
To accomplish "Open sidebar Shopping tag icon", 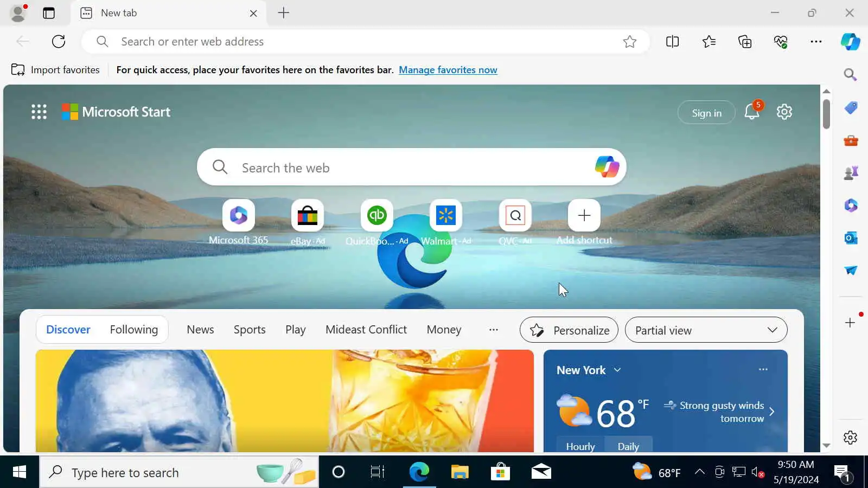I will pos(851,108).
